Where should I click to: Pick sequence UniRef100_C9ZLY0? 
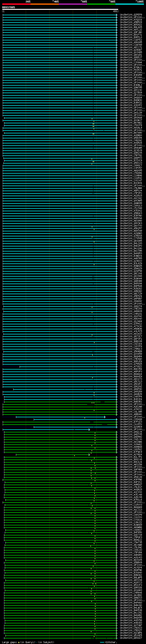pyautogui.click(x=131, y=439)
